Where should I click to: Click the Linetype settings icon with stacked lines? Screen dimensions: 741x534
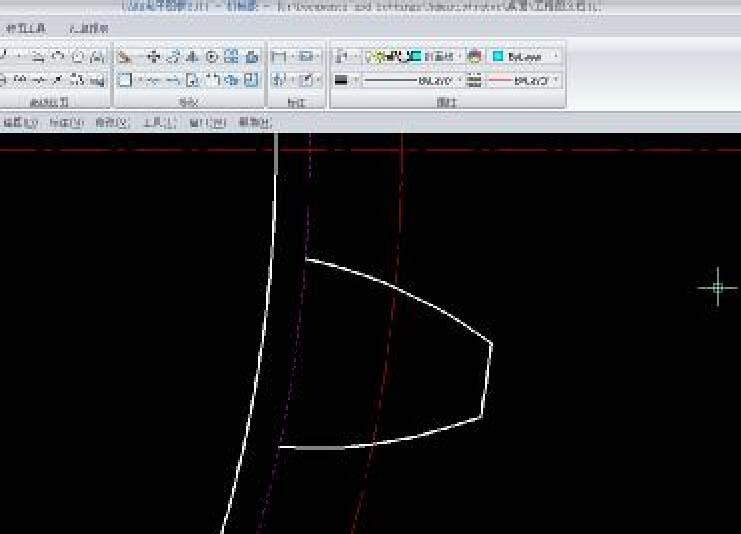[474, 81]
